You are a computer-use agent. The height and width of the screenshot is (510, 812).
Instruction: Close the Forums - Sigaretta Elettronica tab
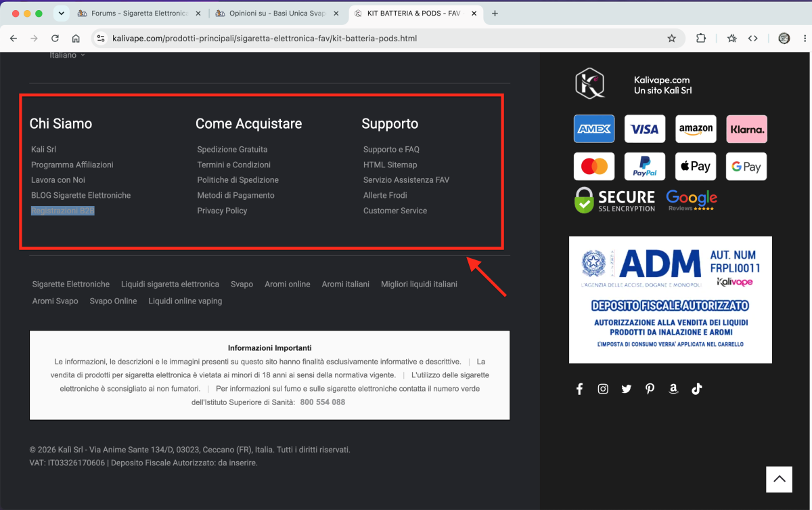click(198, 14)
